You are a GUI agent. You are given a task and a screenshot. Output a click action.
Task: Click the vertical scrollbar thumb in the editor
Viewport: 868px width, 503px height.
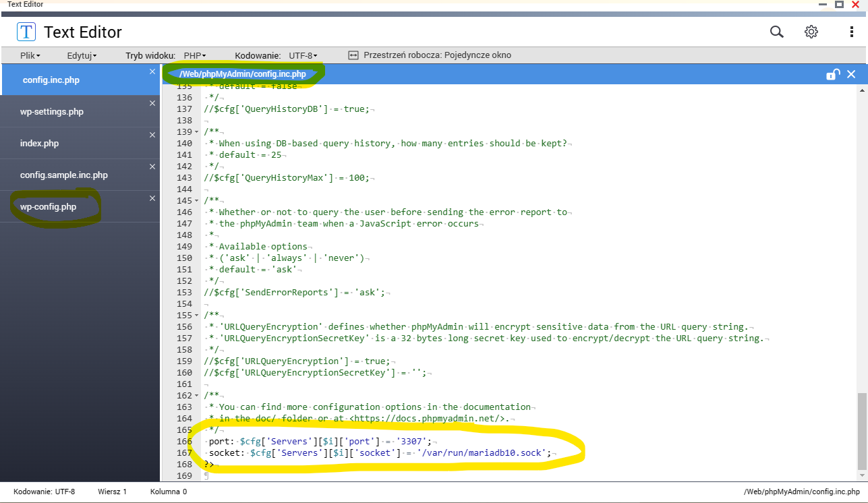[x=861, y=432]
